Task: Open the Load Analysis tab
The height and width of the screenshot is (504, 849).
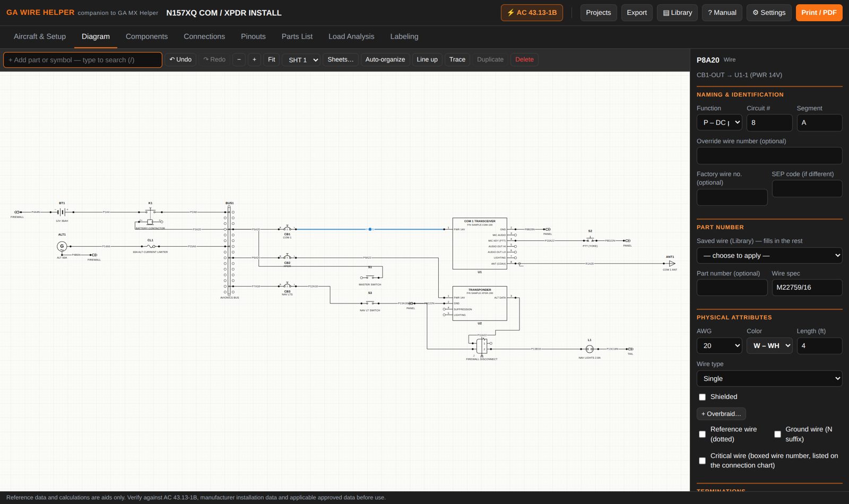Action: tap(351, 37)
